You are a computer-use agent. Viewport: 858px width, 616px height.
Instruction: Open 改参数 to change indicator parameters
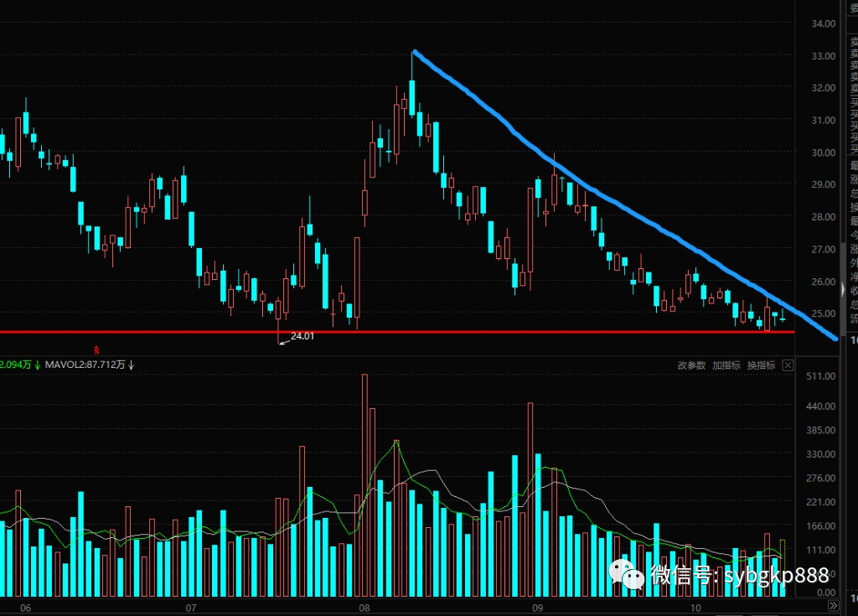click(691, 365)
